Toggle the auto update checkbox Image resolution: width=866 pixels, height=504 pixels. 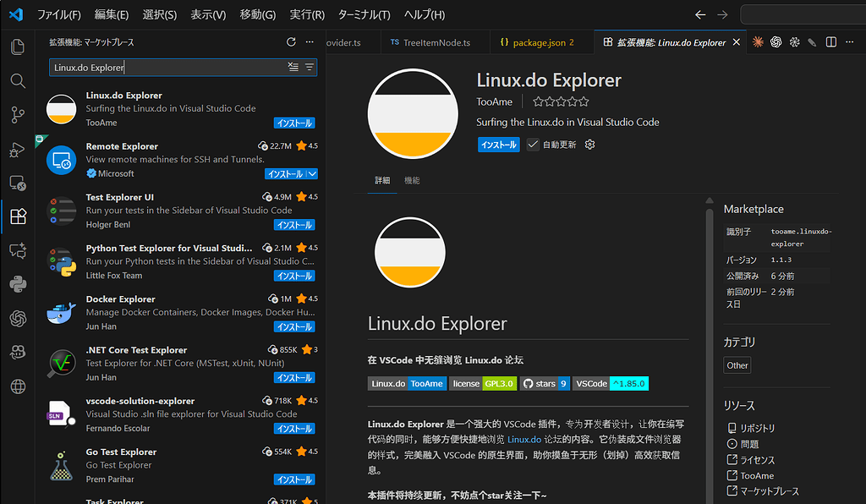[533, 145]
